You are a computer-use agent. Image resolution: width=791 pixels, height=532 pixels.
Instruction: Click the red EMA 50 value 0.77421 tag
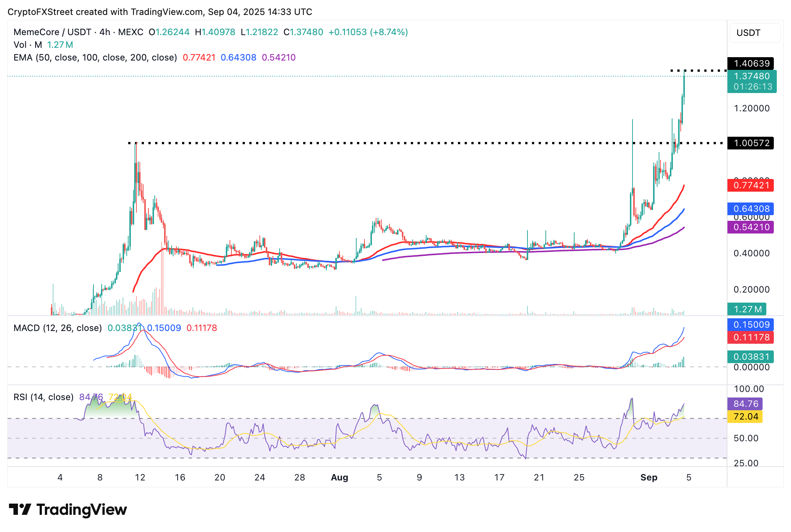click(750, 185)
